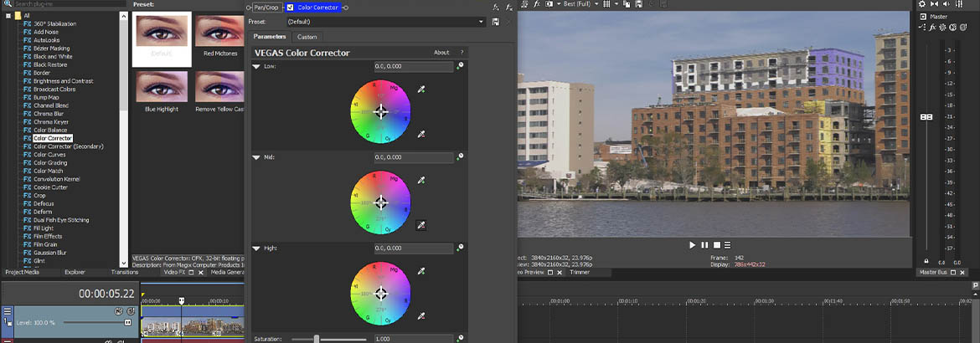Switch to the Custom tab
Screen dimensions: 980x343
[x=307, y=37]
